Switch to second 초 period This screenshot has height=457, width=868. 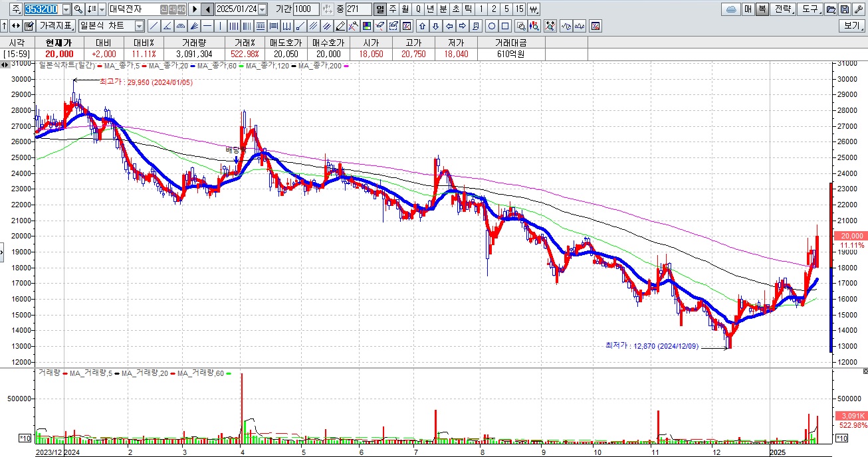click(x=455, y=9)
